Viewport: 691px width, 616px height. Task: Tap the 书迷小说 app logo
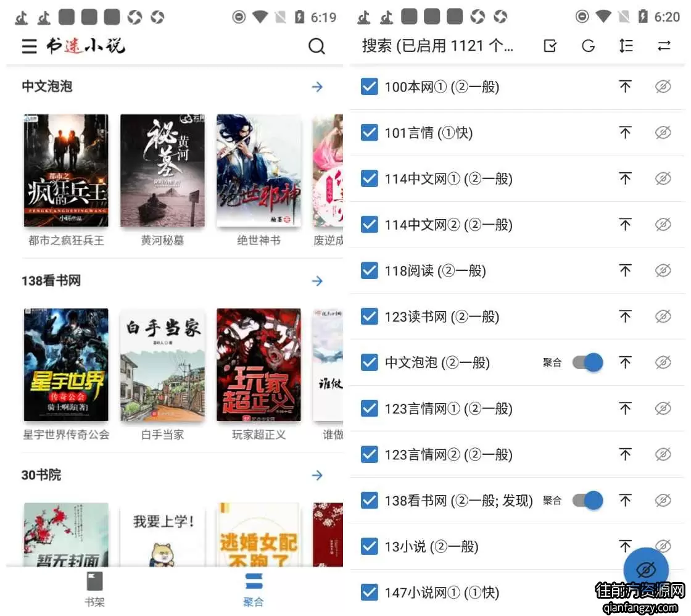pos(86,46)
